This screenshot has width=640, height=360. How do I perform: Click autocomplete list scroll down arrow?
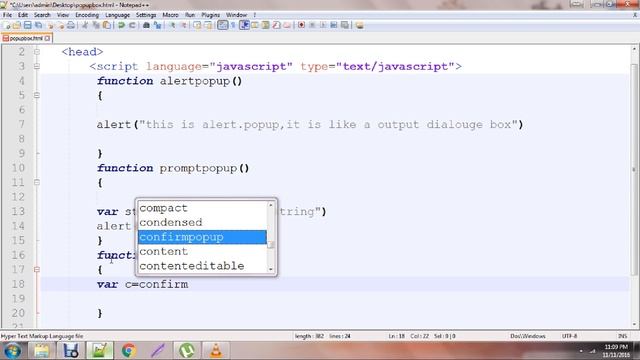[x=271, y=269]
